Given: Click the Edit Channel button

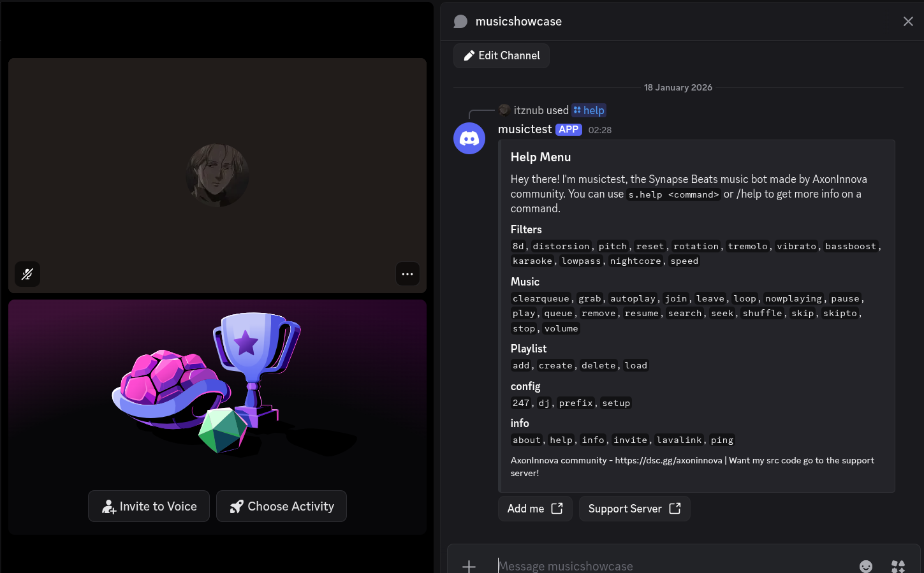Looking at the screenshot, I should tap(501, 55).
